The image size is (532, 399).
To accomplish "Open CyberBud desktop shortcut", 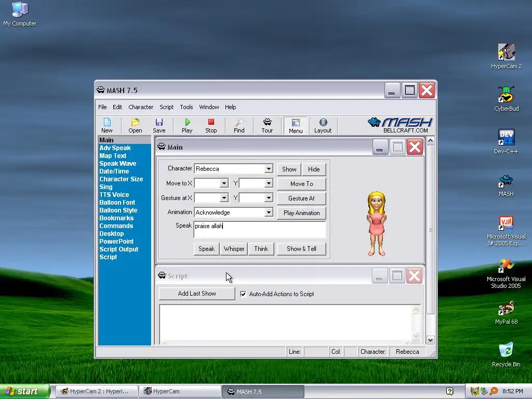I will tap(506, 99).
